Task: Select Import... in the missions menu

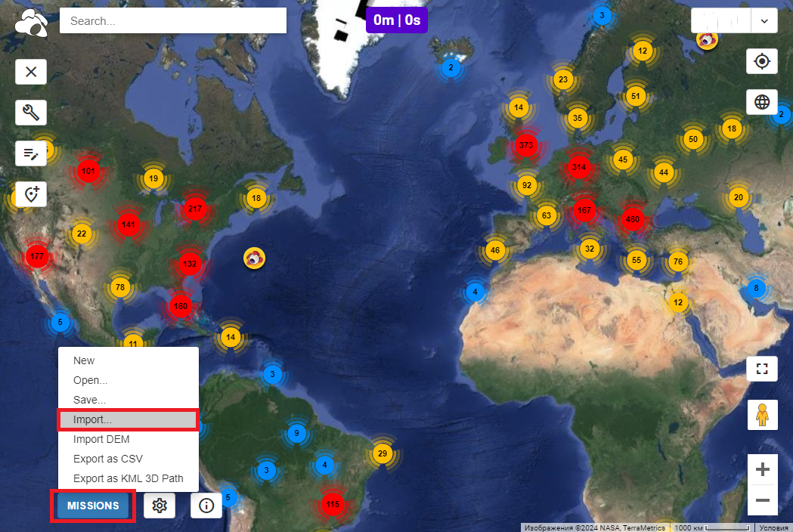Action: pyautogui.click(x=129, y=419)
